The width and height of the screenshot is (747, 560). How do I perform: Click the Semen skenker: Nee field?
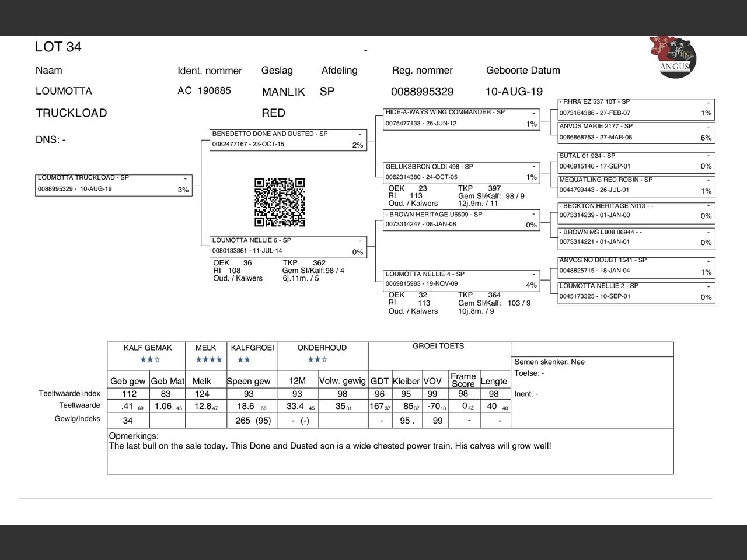tap(549, 362)
